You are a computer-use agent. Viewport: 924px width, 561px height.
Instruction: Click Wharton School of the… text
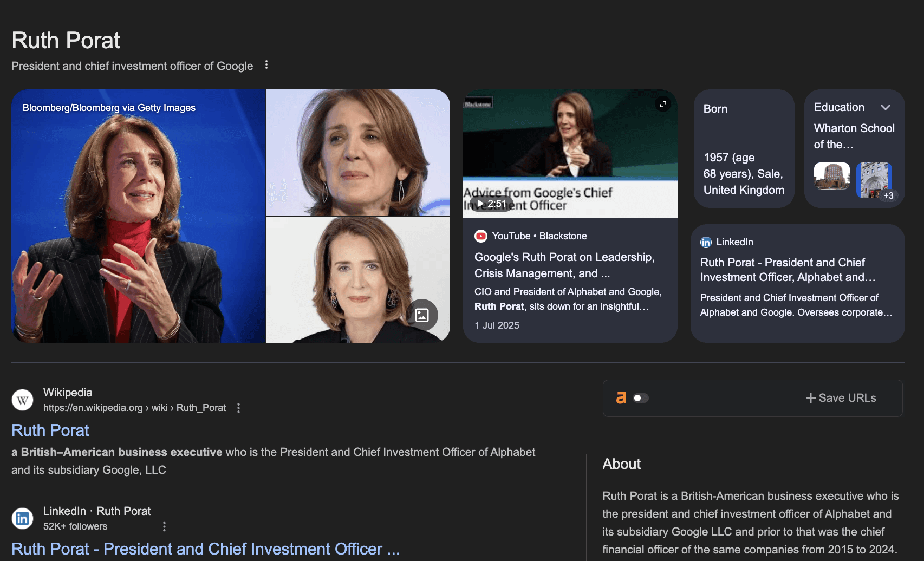(x=854, y=136)
